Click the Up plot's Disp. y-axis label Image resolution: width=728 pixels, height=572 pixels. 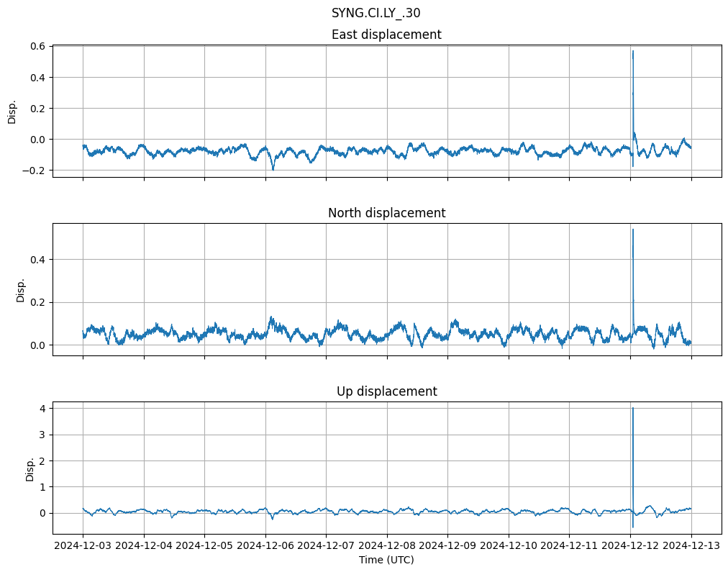tap(29, 468)
